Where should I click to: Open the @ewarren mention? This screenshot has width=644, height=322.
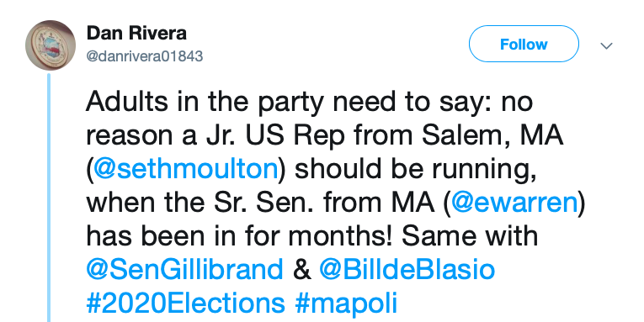[514, 203]
